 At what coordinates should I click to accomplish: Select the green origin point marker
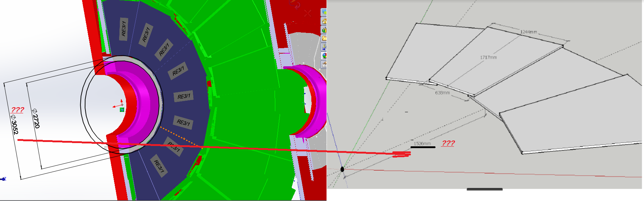pos(122,110)
